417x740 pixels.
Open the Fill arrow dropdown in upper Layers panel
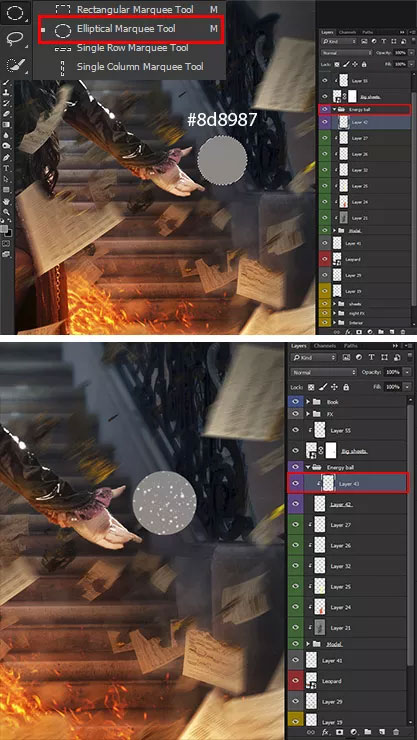coord(411,64)
